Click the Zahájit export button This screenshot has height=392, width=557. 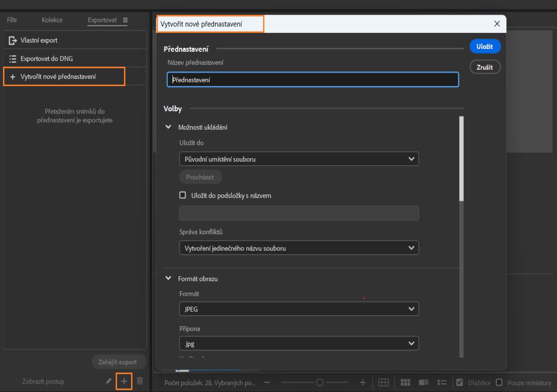119,362
